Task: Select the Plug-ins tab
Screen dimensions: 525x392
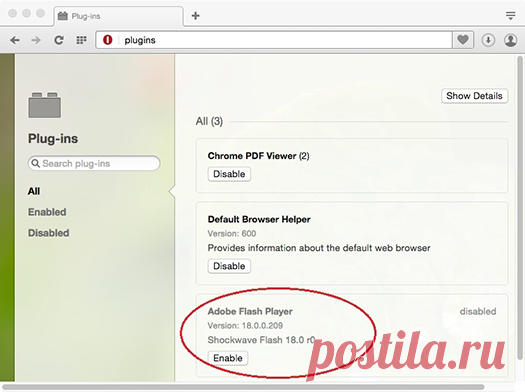Action: [119, 16]
